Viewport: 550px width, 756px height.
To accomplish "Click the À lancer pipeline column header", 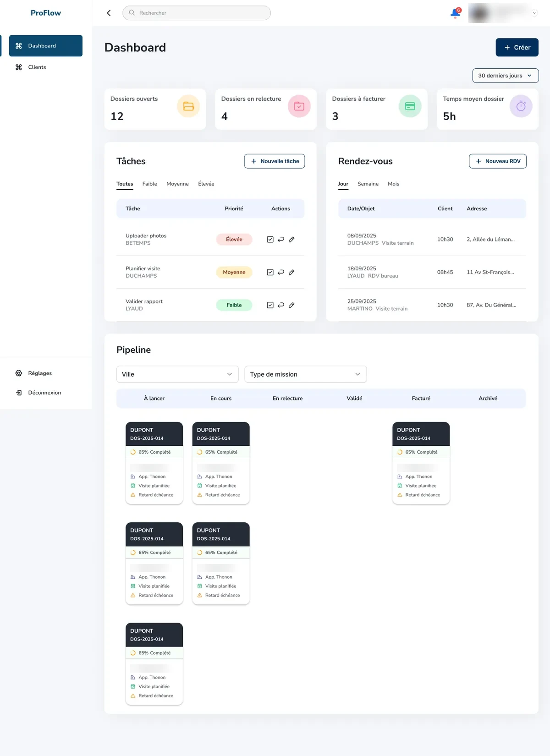I will pos(154,398).
